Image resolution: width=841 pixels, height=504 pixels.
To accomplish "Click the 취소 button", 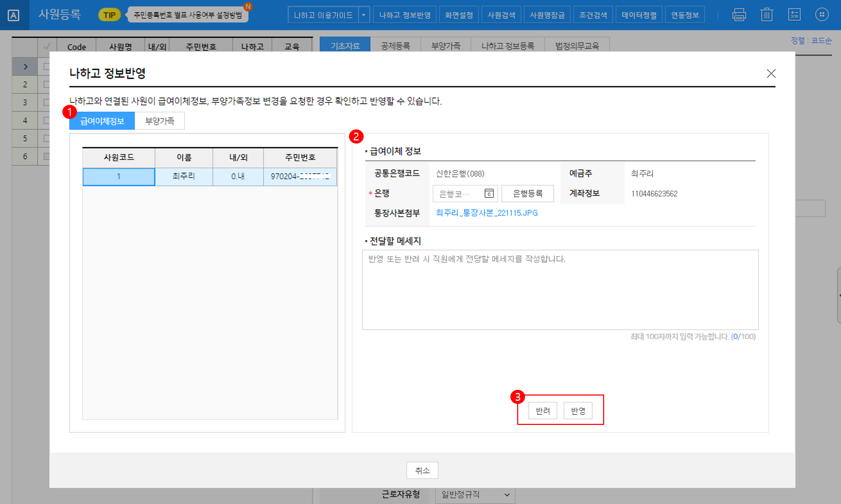I will click(422, 470).
